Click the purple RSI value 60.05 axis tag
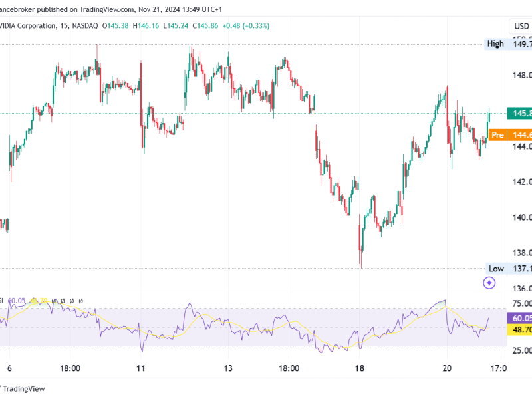532x399 pixels. pos(519,318)
